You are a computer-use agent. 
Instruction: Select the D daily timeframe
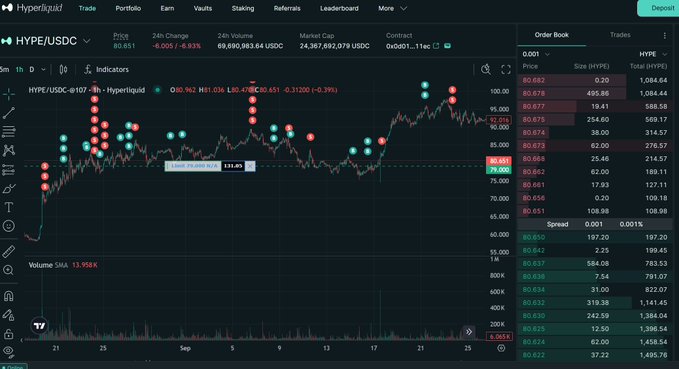[x=32, y=69]
